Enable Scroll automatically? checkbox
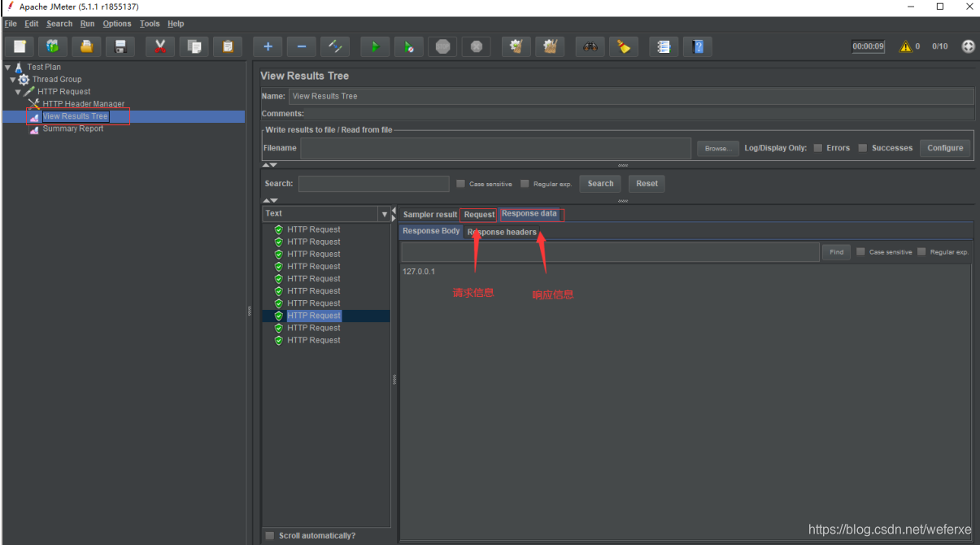Image resolution: width=980 pixels, height=545 pixels. coord(270,535)
